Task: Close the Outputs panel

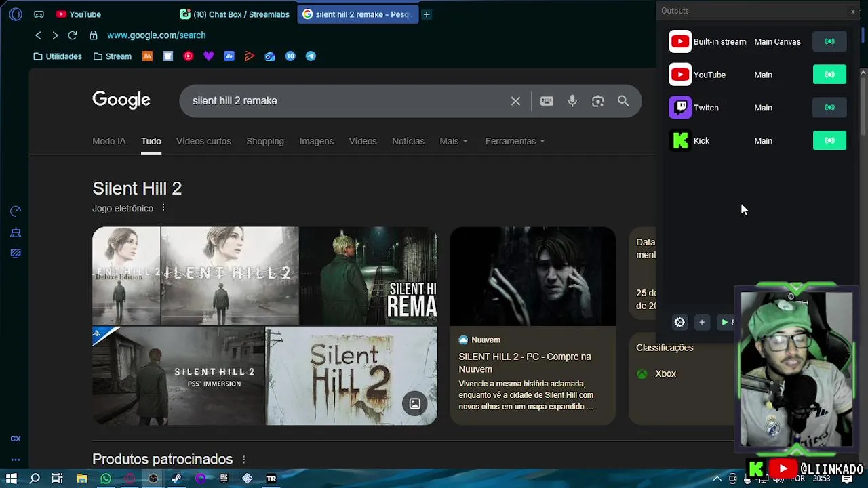Action: click(852, 11)
